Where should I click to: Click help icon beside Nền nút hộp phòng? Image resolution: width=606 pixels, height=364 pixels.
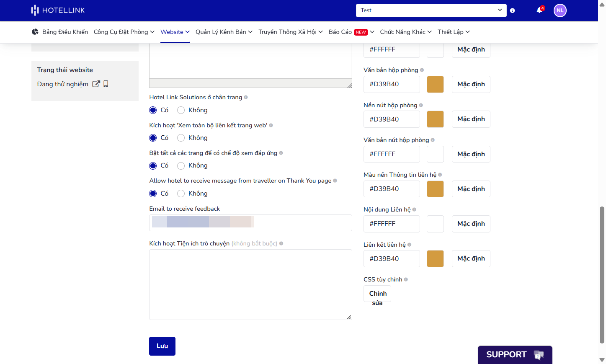[421, 105]
